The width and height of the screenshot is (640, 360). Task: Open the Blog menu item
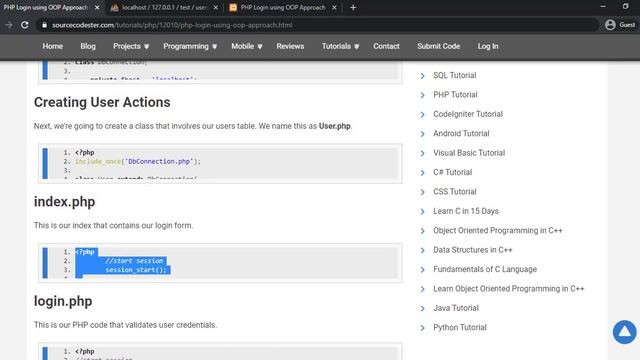(x=88, y=46)
